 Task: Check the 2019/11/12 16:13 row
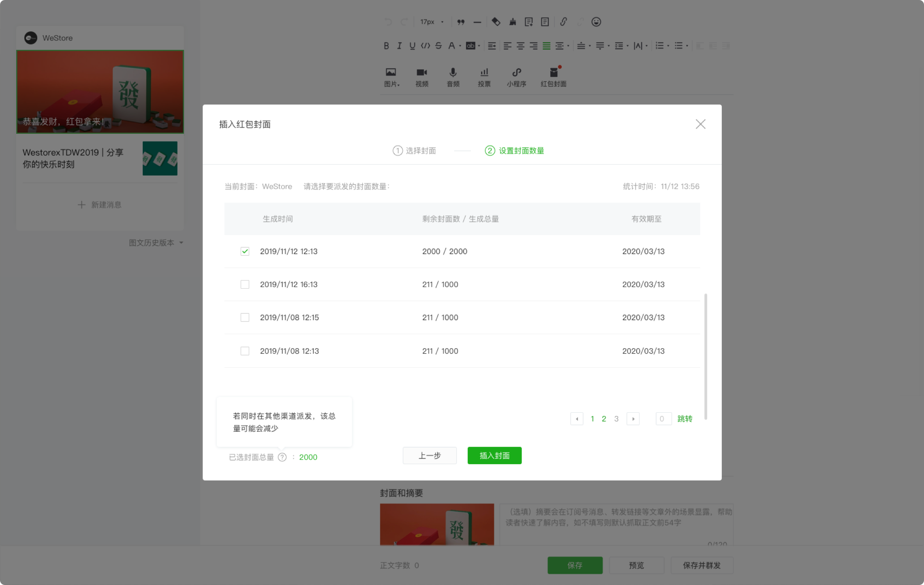point(245,284)
